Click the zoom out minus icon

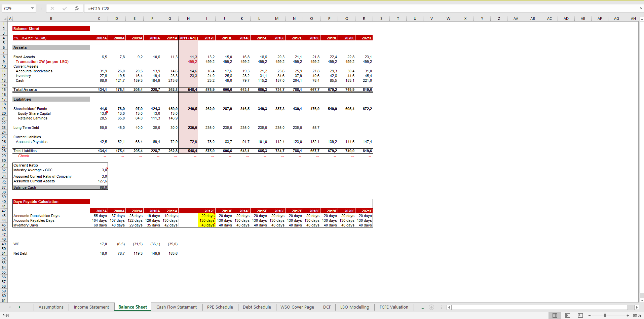590,315
